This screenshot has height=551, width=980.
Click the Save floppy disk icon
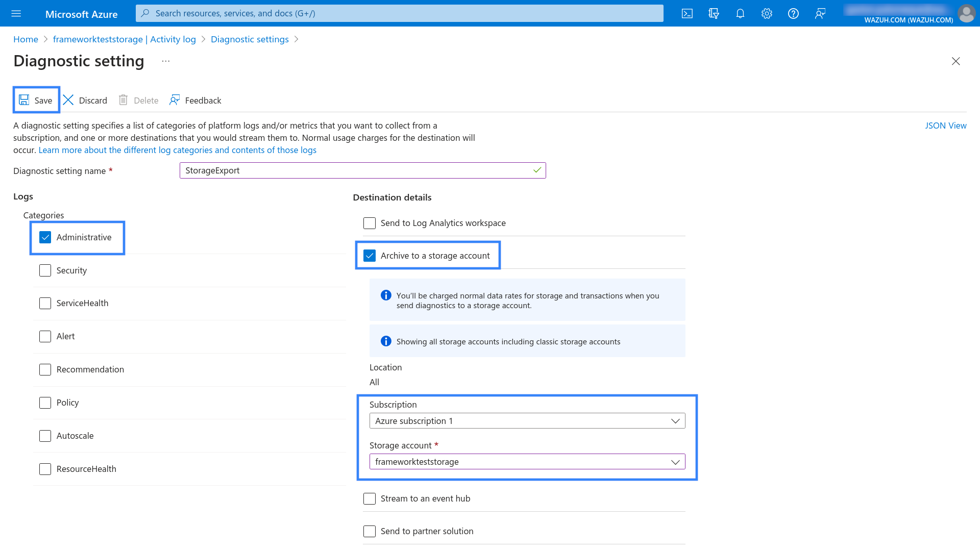click(24, 99)
